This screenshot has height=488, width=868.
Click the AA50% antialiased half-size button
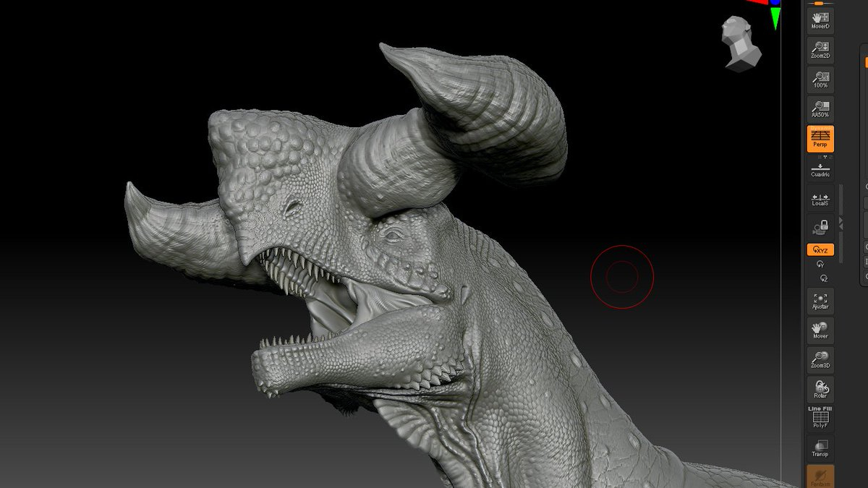(820, 108)
